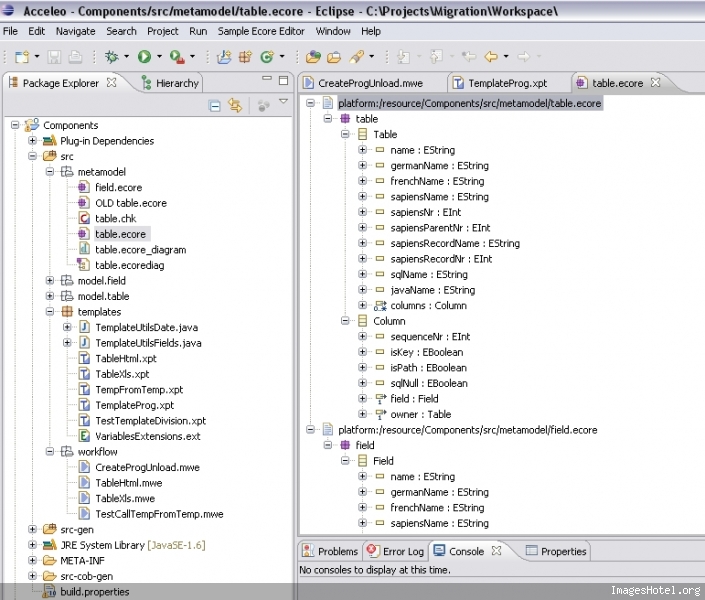
Task: Open the New wizard dropdown arrow
Action: click(37, 57)
